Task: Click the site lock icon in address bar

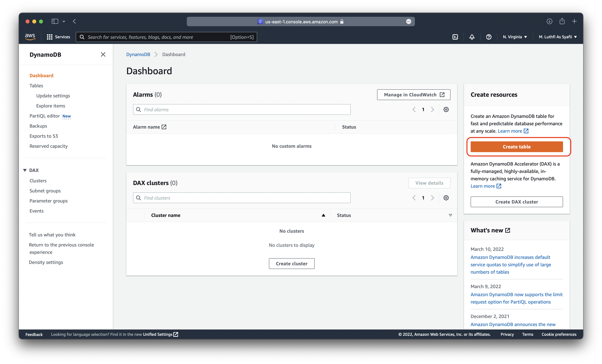Action: point(342,21)
